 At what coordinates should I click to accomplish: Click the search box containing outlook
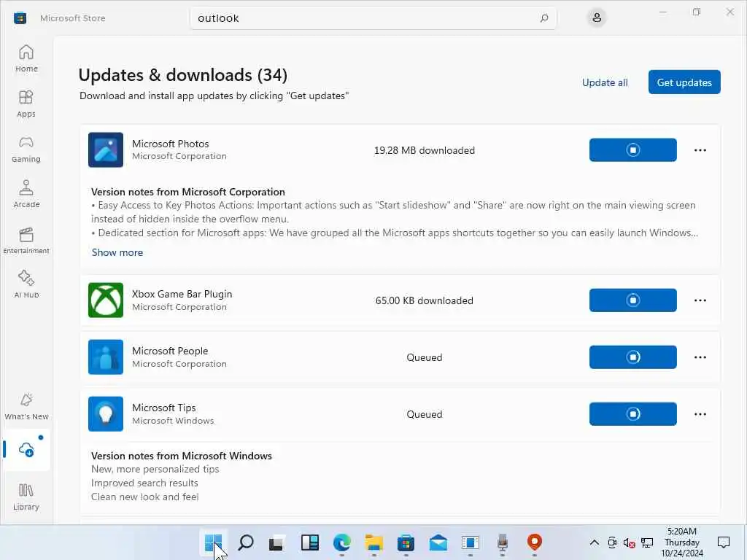[373, 18]
